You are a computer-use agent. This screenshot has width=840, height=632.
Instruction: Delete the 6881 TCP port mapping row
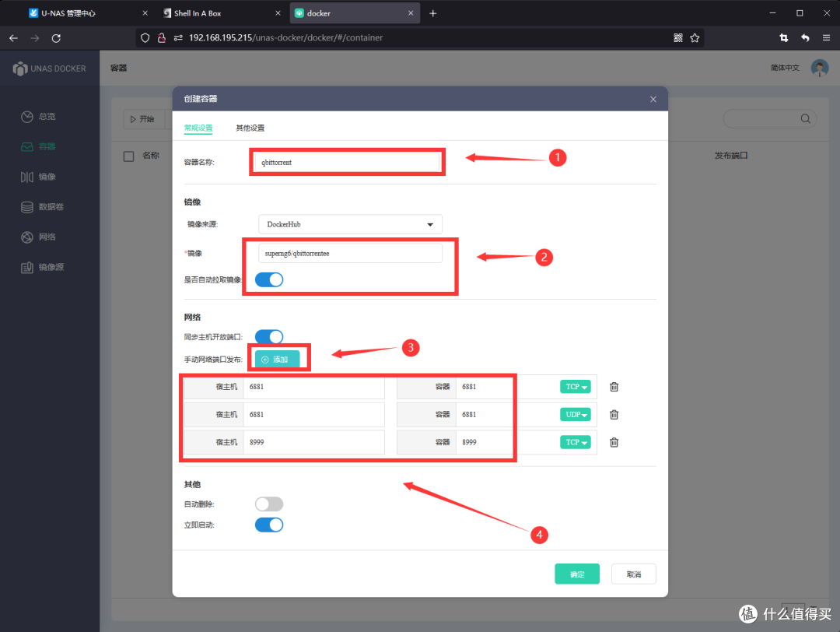(x=614, y=387)
